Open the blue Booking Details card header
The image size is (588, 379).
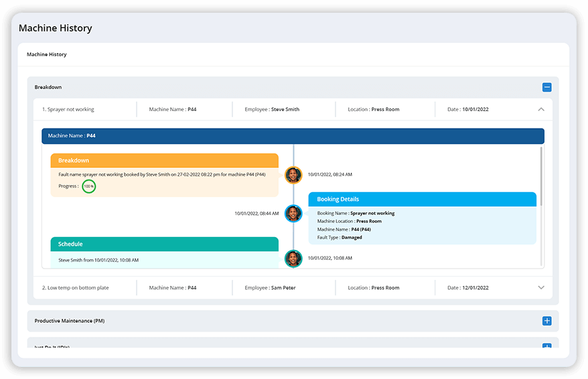(422, 199)
